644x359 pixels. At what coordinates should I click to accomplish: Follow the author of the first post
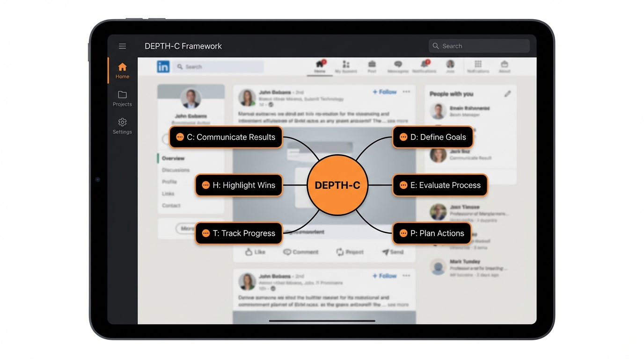(x=384, y=92)
